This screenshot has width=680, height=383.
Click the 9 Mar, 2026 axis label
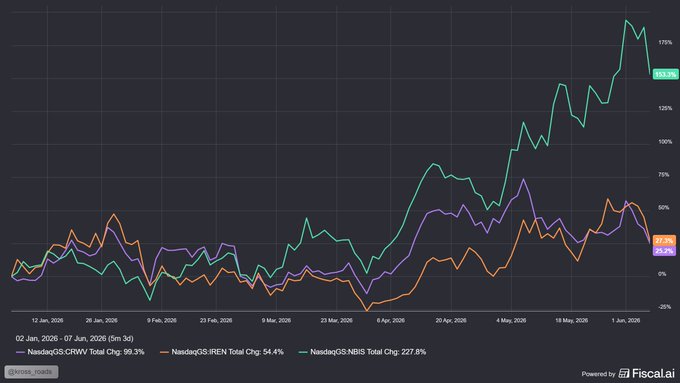coord(276,321)
